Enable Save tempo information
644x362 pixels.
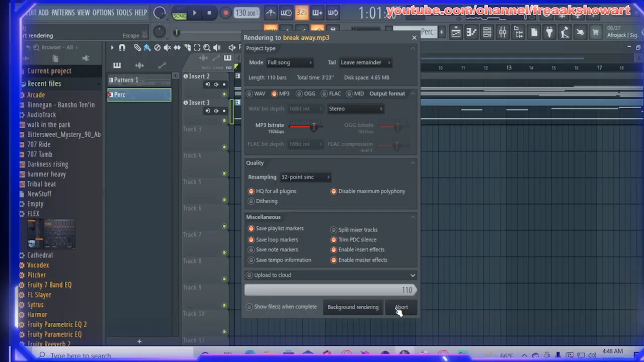coord(280,260)
